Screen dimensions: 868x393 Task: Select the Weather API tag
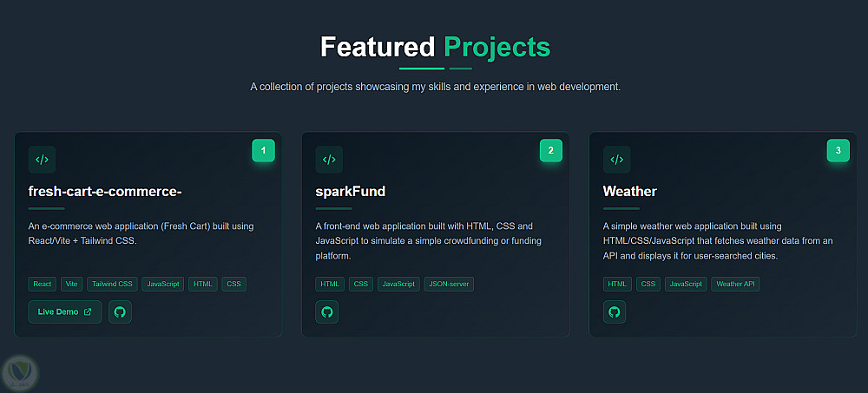pyautogui.click(x=735, y=284)
